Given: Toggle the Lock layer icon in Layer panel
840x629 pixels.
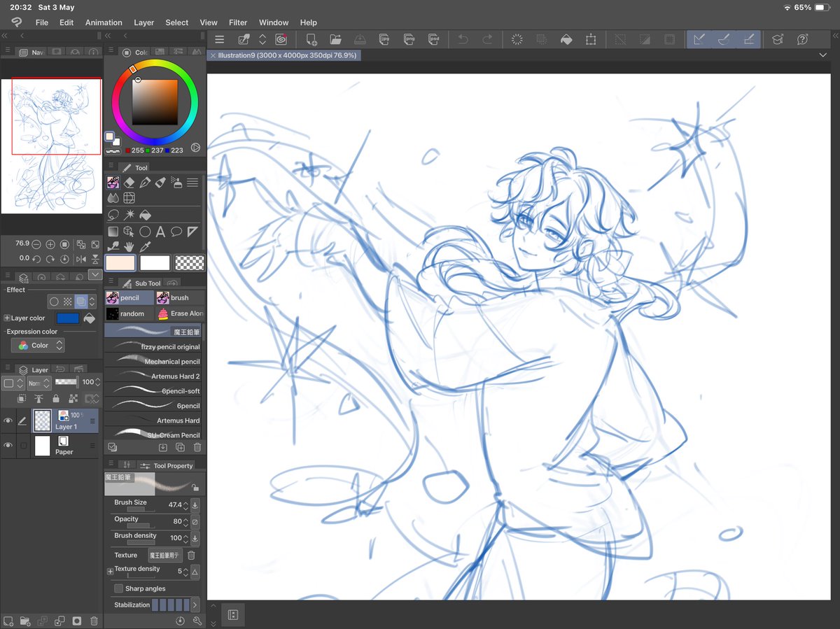Looking at the screenshot, I should [55, 399].
